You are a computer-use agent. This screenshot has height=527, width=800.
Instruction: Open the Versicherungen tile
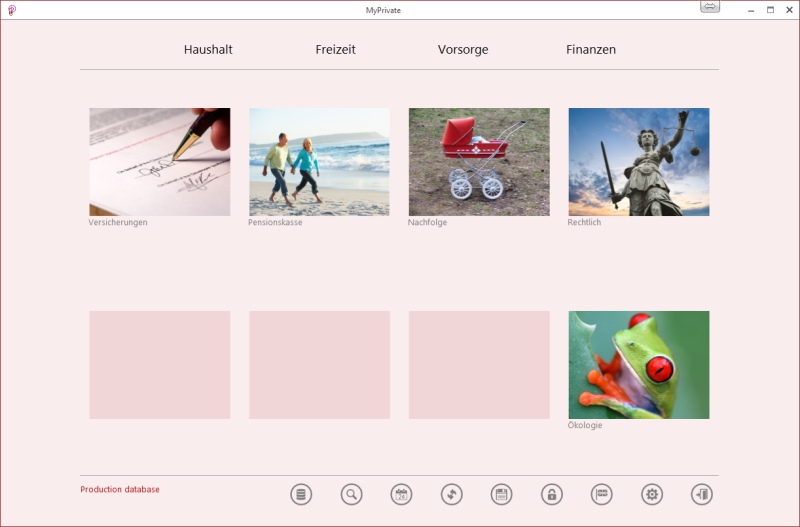160,162
